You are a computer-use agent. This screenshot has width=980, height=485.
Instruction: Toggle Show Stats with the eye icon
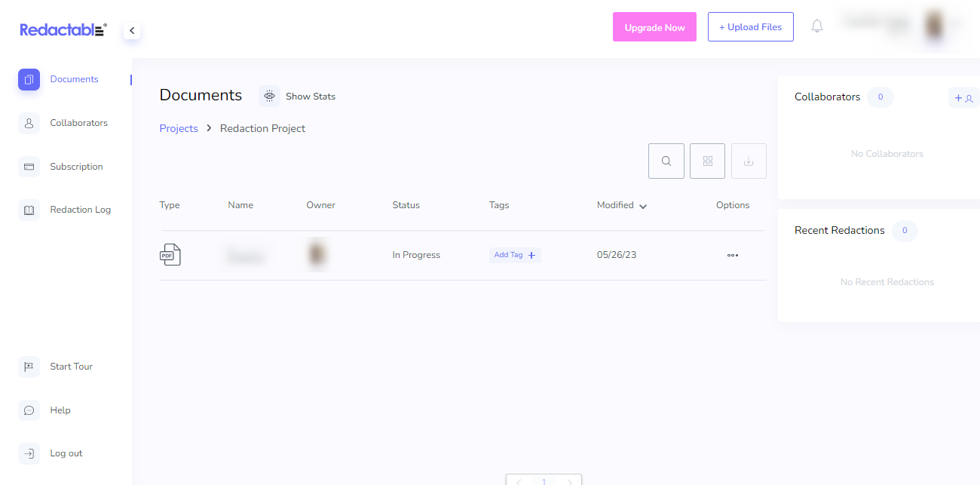pyautogui.click(x=269, y=96)
